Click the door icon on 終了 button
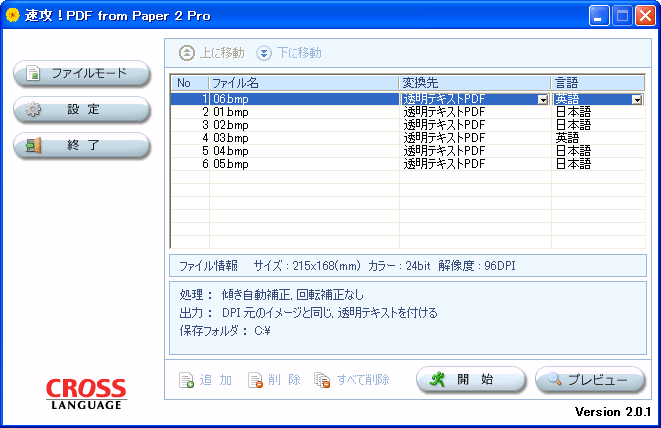Viewport: 661px width, 428px height. tap(33, 145)
